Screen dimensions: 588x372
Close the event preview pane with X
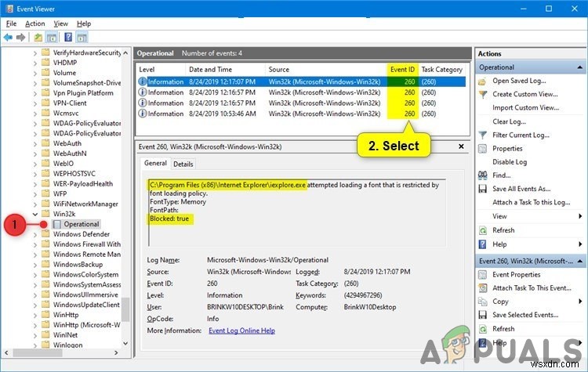pyautogui.click(x=461, y=146)
